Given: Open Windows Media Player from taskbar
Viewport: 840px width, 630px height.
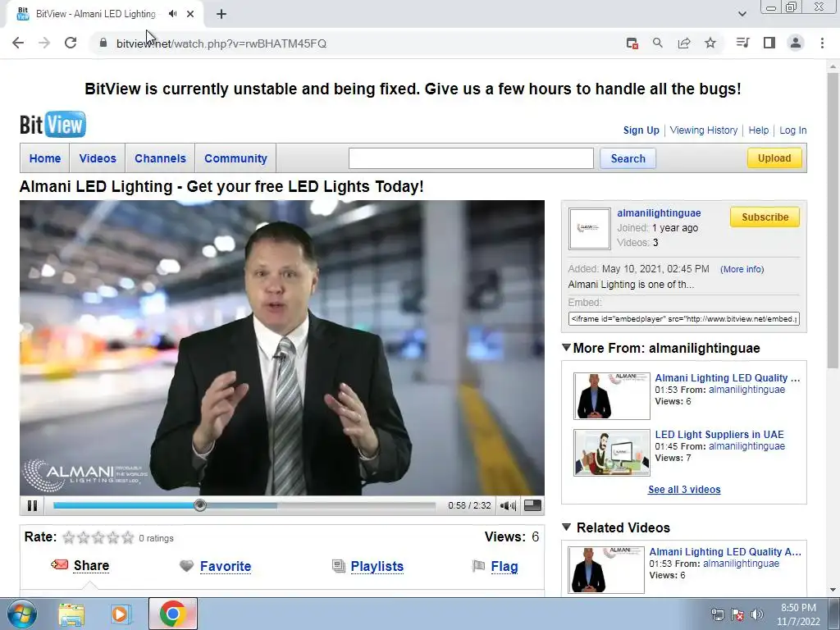Looking at the screenshot, I should tap(121, 614).
